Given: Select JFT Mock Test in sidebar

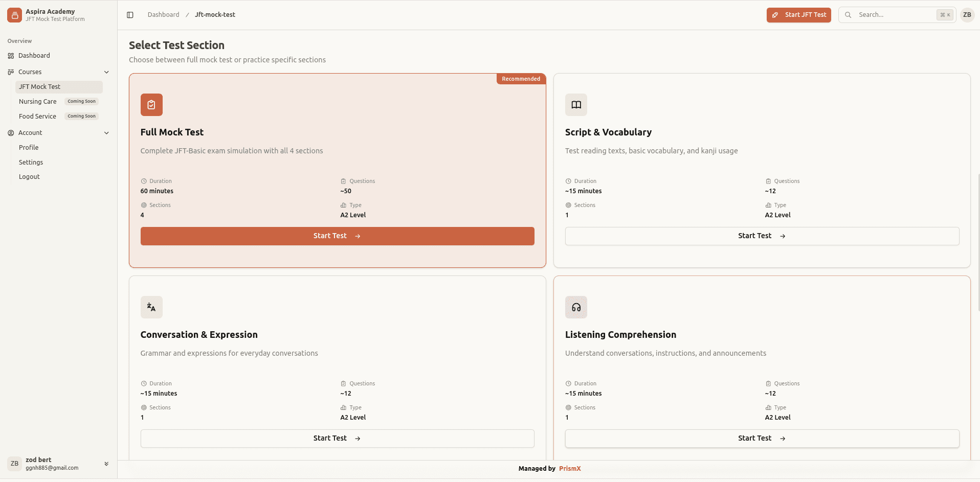Looking at the screenshot, I should [59, 87].
